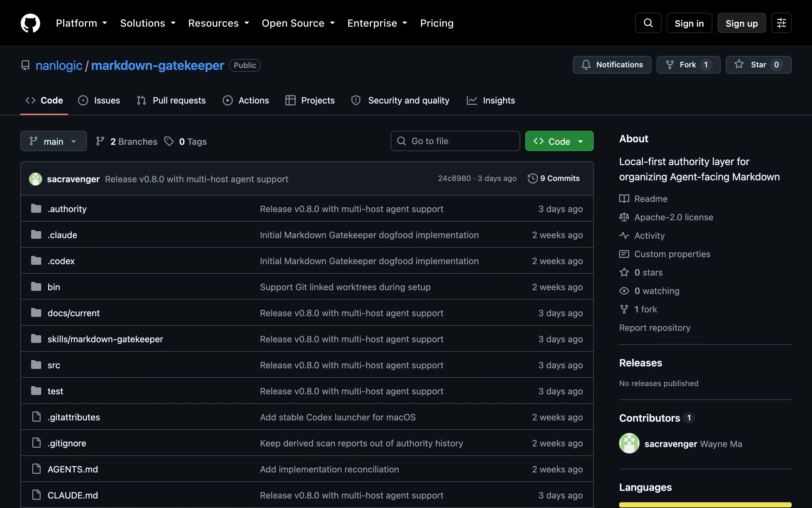
Task: Open the search magnifier button
Action: point(648,23)
